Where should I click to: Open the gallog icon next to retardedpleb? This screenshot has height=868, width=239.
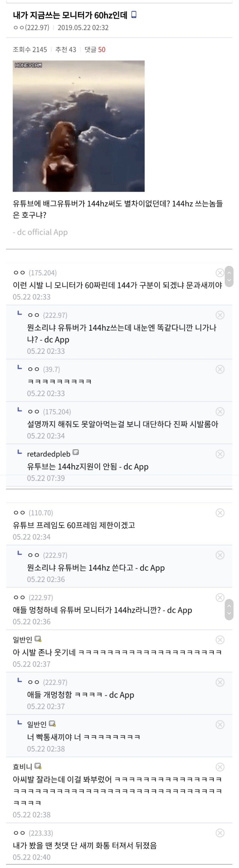pos(76,452)
